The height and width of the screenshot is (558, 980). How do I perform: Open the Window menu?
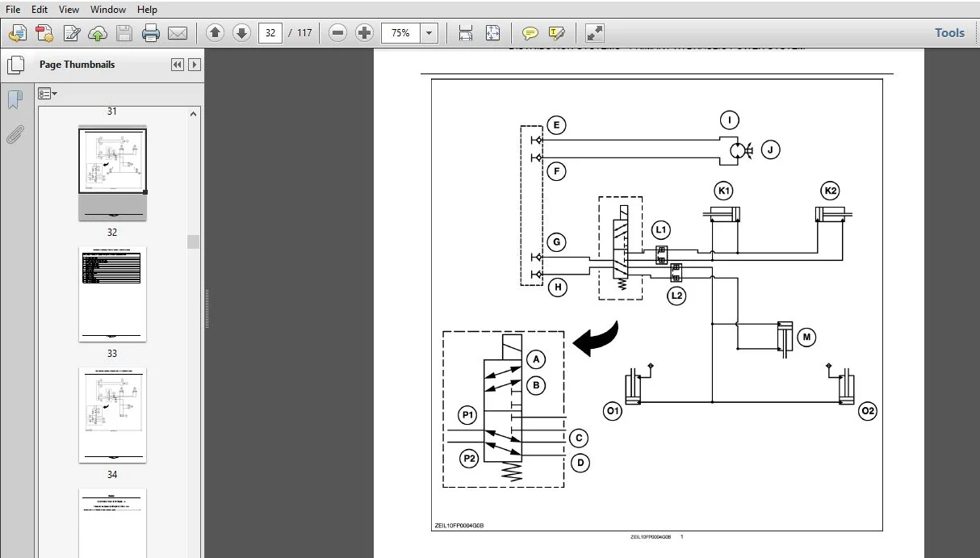pyautogui.click(x=108, y=10)
